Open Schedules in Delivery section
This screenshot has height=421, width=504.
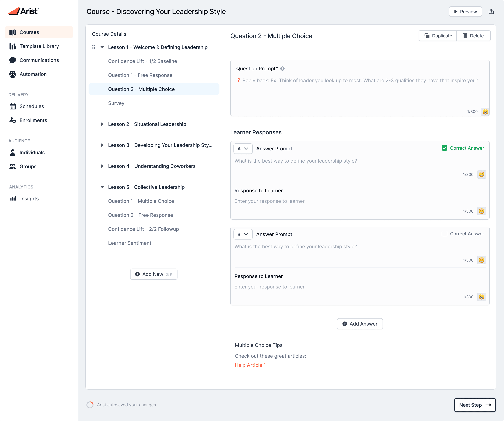coord(32,106)
